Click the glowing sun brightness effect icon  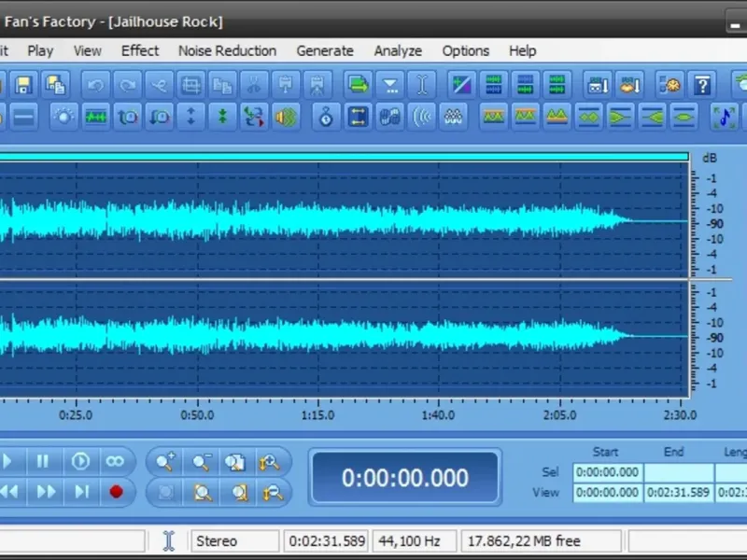[x=63, y=117]
